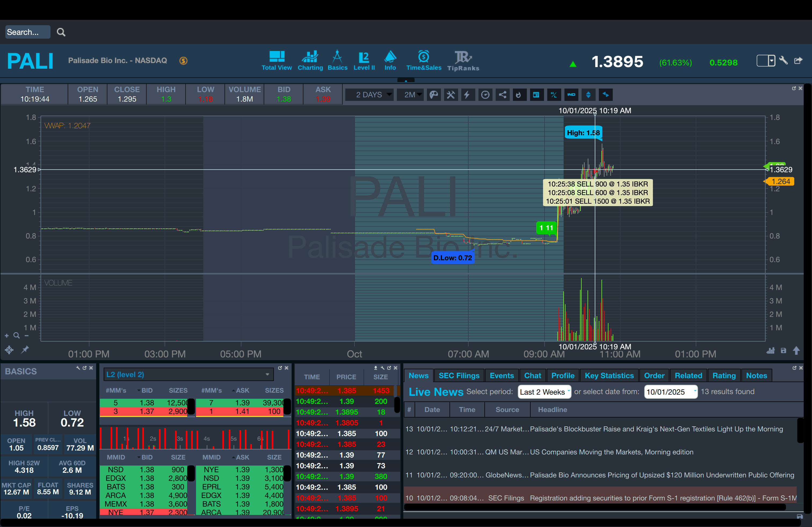Screen dimensions: 812x527
Task: Toggle the IND indicators button
Action: (x=571, y=95)
